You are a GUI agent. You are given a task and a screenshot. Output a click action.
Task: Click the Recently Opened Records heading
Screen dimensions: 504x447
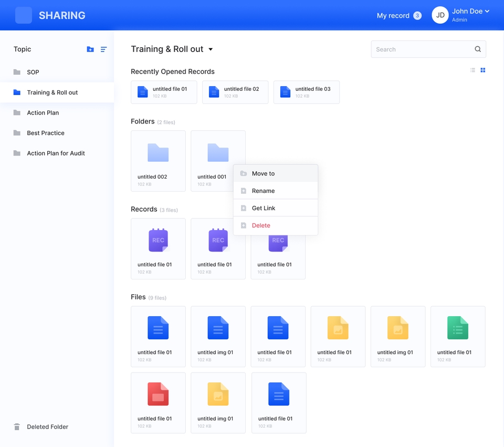[x=173, y=71]
